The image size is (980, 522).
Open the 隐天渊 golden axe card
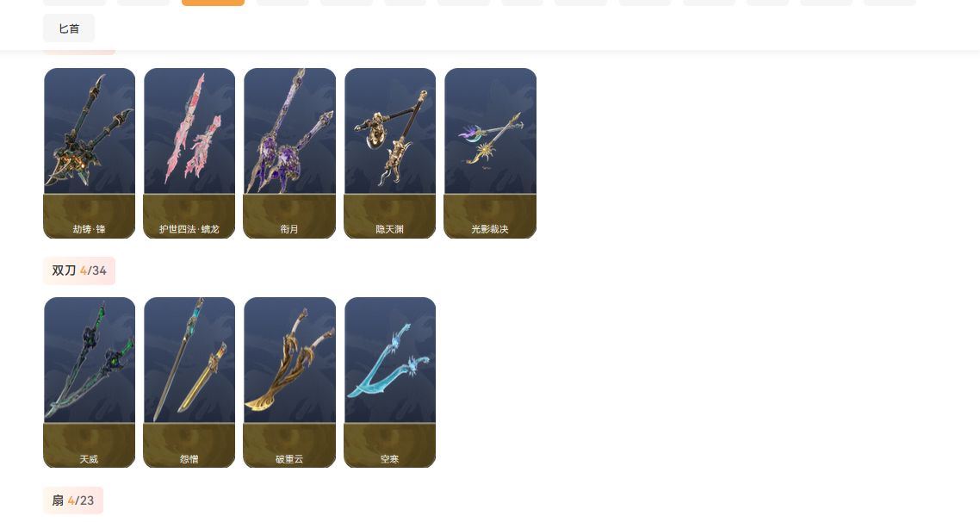click(390, 153)
